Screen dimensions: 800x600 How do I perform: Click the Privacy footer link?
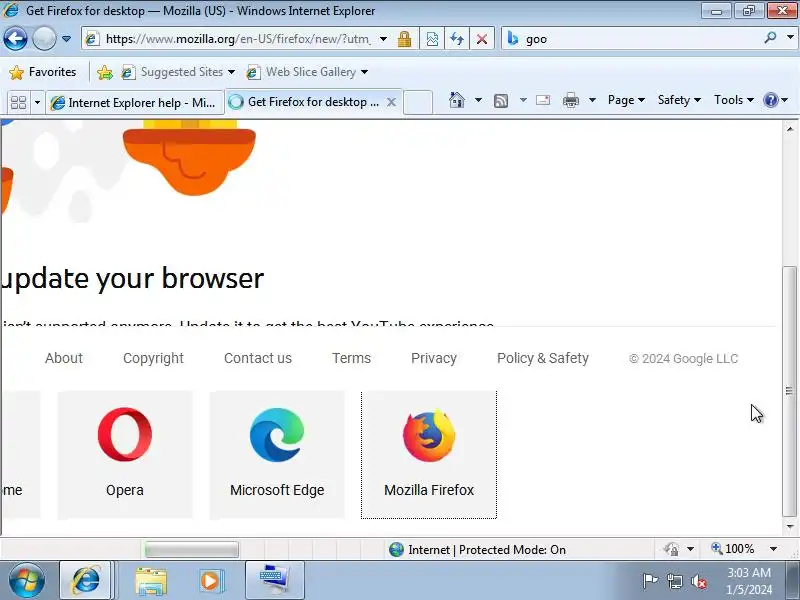point(434,358)
